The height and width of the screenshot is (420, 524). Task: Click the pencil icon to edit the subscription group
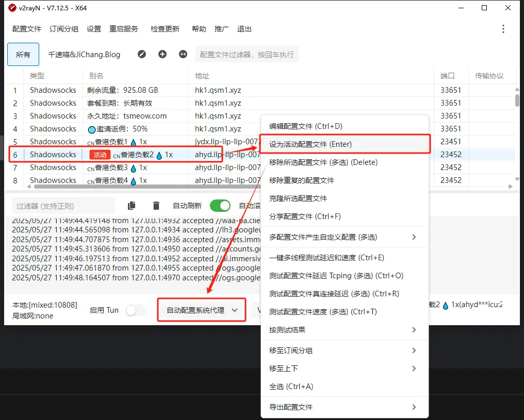click(x=142, y=54)
